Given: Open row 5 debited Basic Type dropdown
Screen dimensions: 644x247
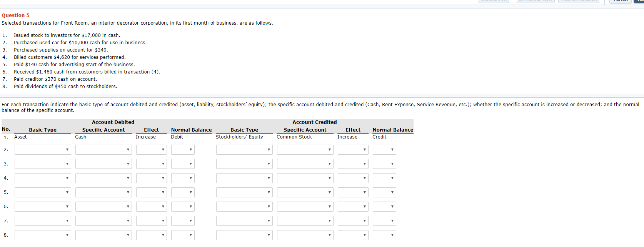Looking at the screenshot, I should point(43,192).
